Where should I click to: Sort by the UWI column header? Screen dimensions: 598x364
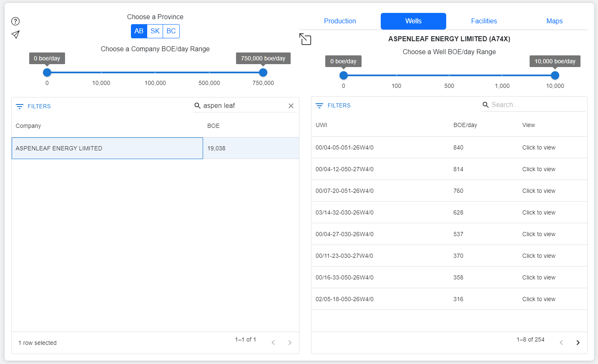coord(321,125)
